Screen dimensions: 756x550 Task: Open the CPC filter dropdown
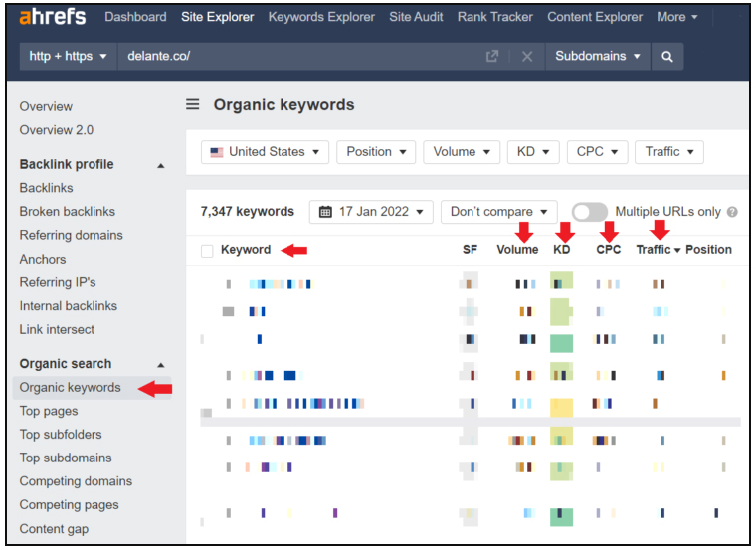pyautogui.click(x=598, y=152)
